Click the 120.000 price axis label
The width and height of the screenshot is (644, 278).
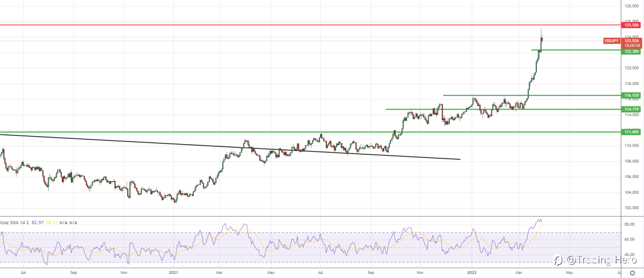coord(631,68)
